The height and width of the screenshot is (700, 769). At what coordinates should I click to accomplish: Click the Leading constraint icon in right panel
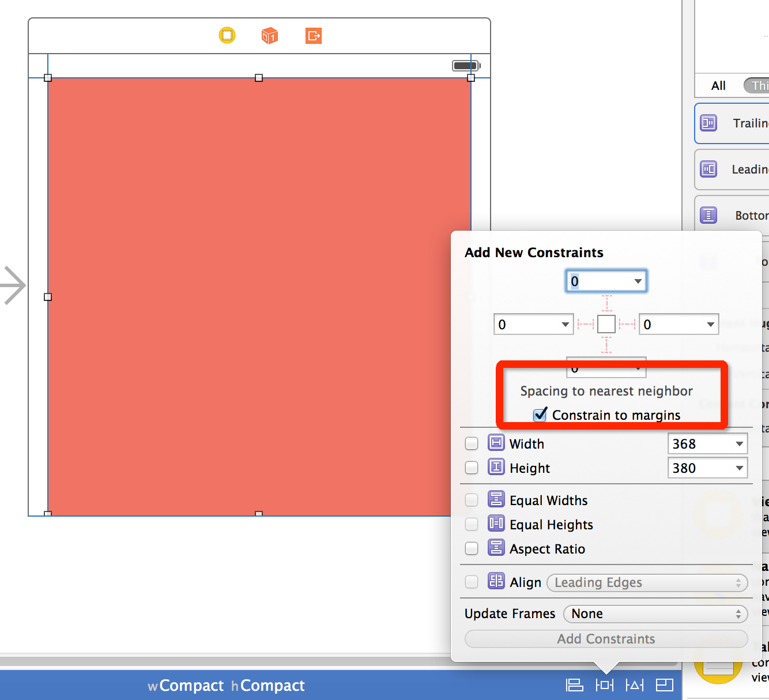point(708,169)
